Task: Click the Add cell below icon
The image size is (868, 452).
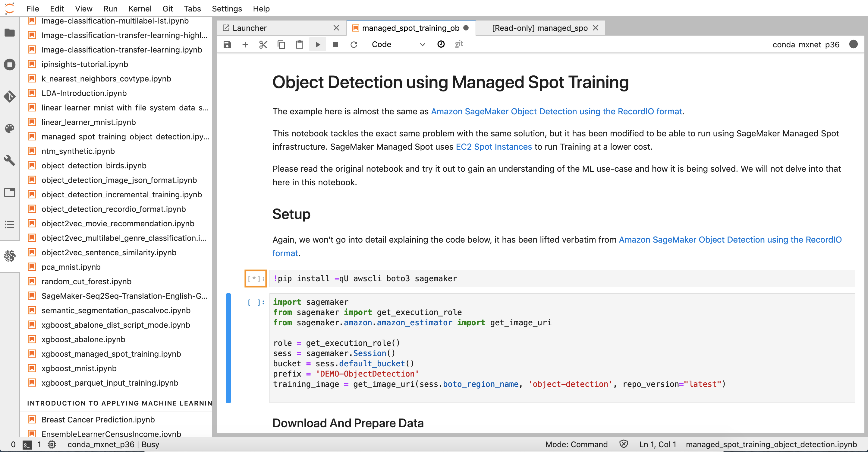Action: 245,44
